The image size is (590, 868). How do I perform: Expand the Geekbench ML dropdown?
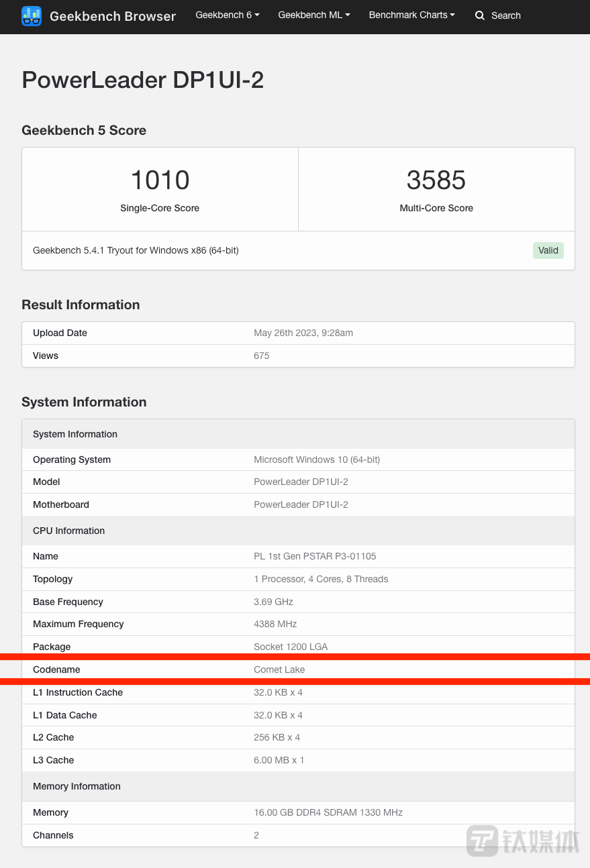[x=314, y=15]
